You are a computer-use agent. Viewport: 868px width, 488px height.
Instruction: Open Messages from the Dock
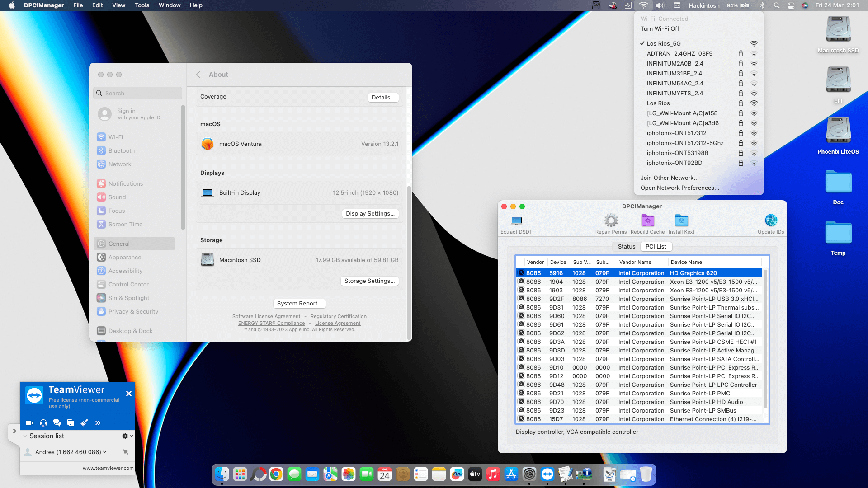click(x=294, y=474)
